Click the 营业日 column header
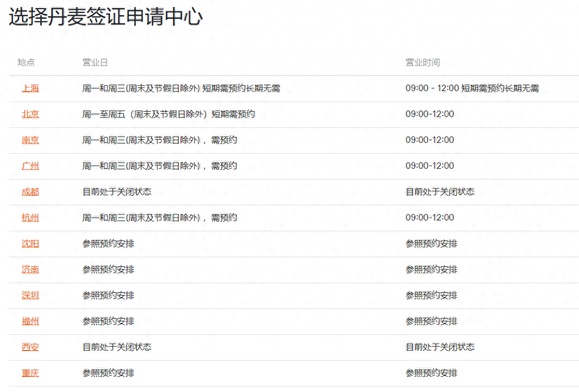This screenshot has height=392, width=579. point(94,62)
